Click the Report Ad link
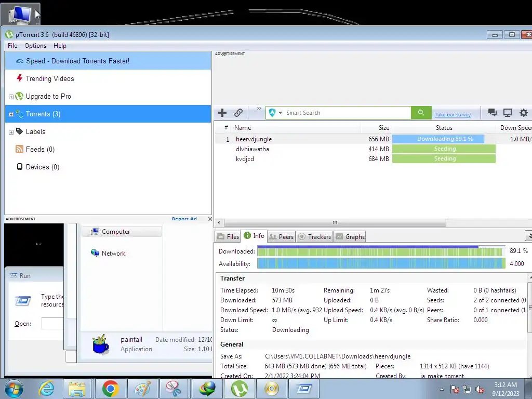 tap(184, 219)
